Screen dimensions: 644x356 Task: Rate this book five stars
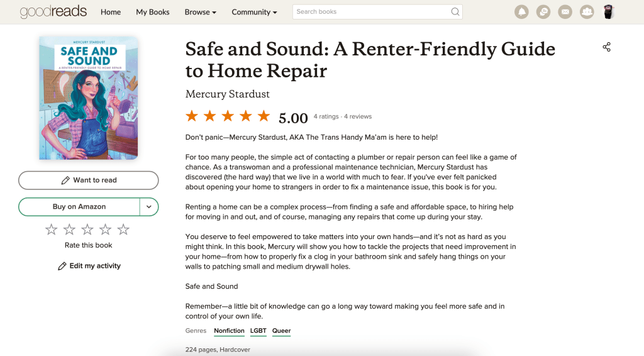pyautogui.click(x=123, y=230)
